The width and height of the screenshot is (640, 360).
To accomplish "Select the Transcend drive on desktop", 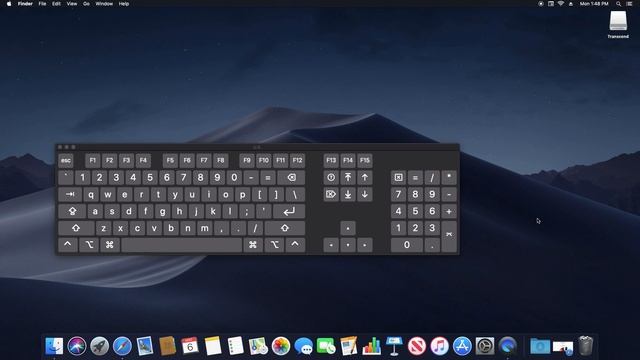I will point(618,24).
